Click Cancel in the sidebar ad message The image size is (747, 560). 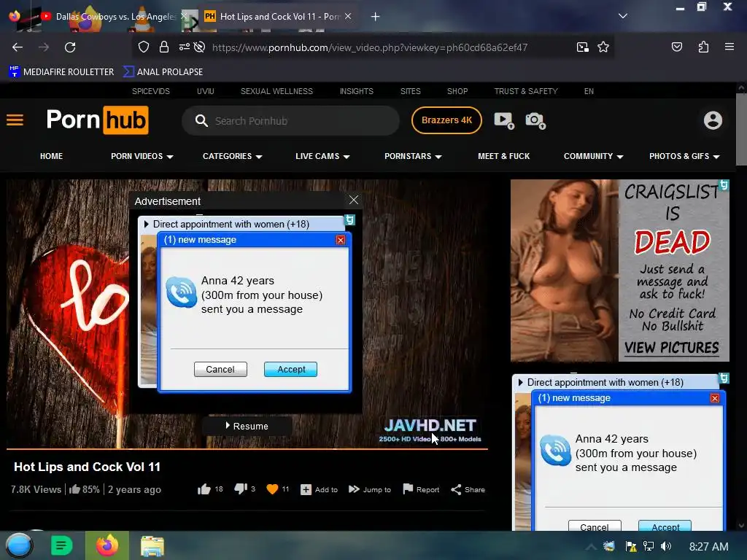pos(595,526)
